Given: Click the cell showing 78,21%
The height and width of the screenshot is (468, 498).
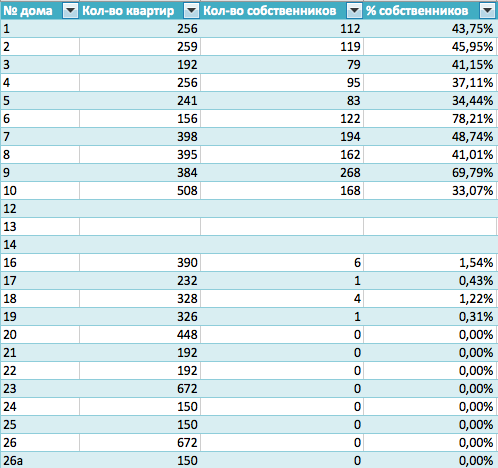Looking at the screenshot, I should click(x=430, y=119).
